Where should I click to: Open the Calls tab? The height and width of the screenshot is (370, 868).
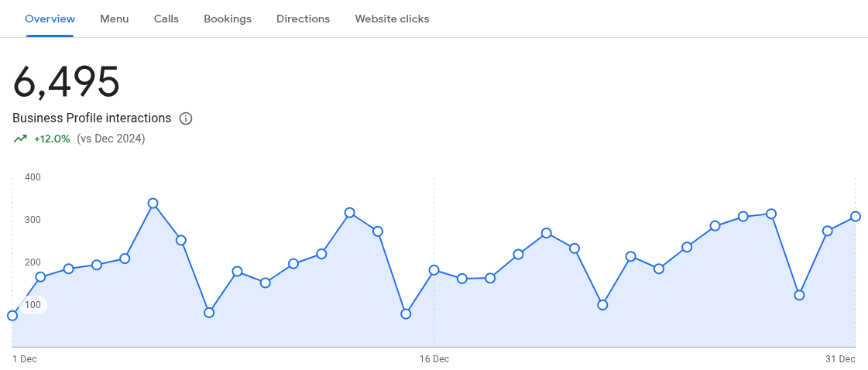click(166, 19)
